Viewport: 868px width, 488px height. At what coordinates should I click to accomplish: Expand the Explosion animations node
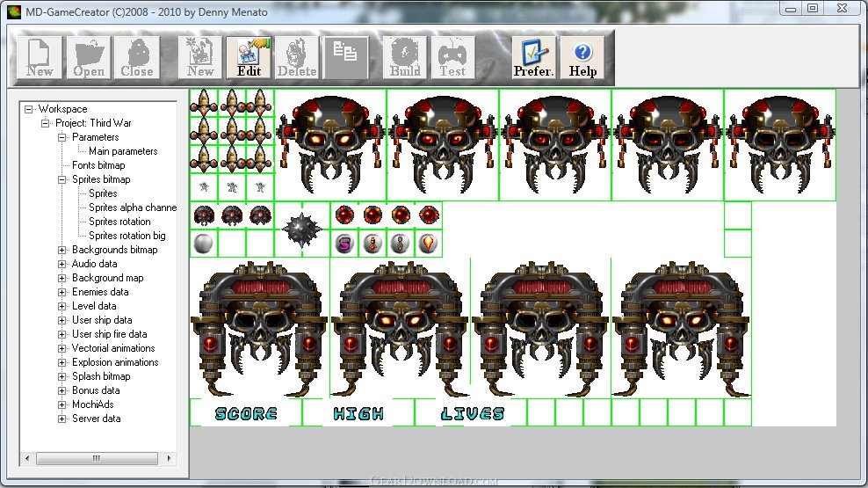[62, 363]
